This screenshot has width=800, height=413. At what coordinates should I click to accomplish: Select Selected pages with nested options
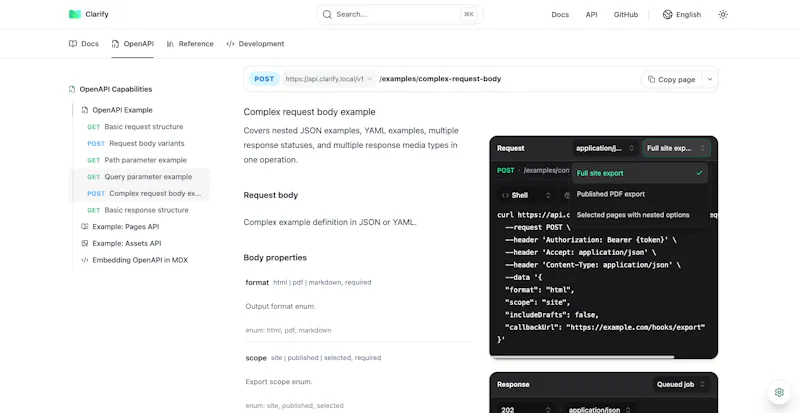tap(639, 215)
